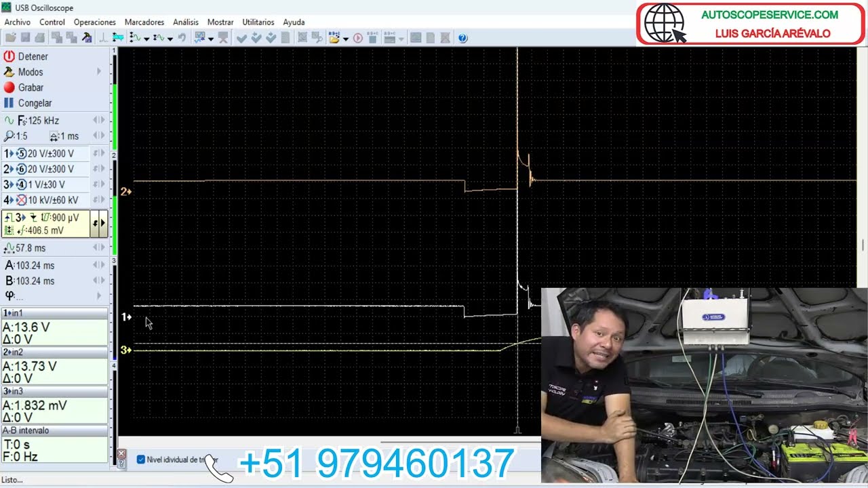Click the blue help question mark icon

(x=462, y=38)
